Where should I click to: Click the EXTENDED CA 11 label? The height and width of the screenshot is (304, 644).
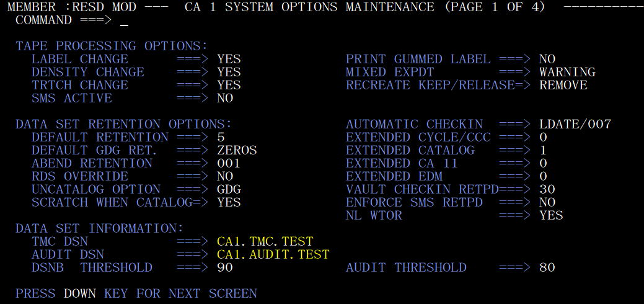[402, 163]
